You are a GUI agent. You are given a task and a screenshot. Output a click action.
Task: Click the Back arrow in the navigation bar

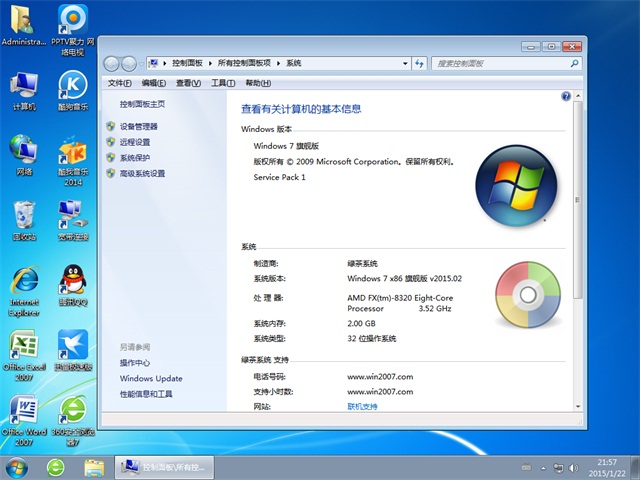tap(112, 63)
